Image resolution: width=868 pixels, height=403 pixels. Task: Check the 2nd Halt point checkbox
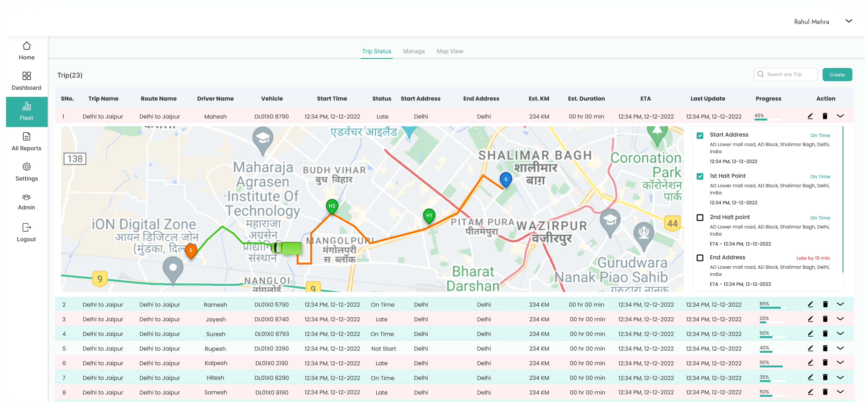(x=701, y=217)
